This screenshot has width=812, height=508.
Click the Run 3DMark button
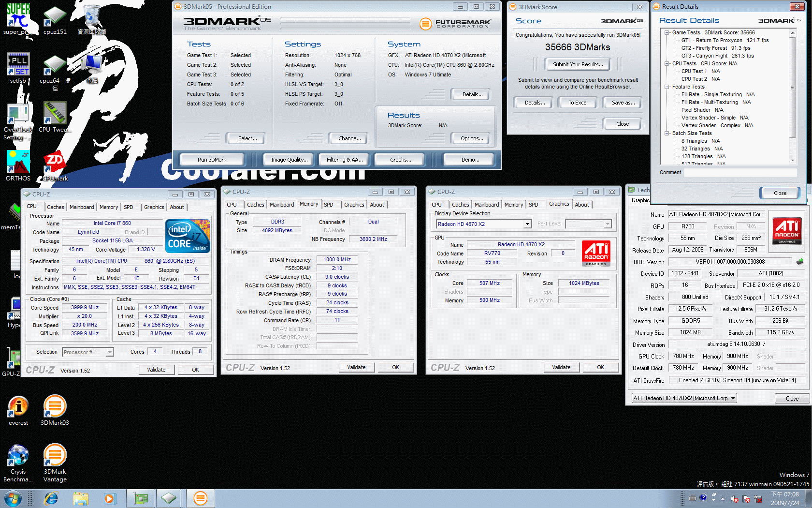click(212, 160)
